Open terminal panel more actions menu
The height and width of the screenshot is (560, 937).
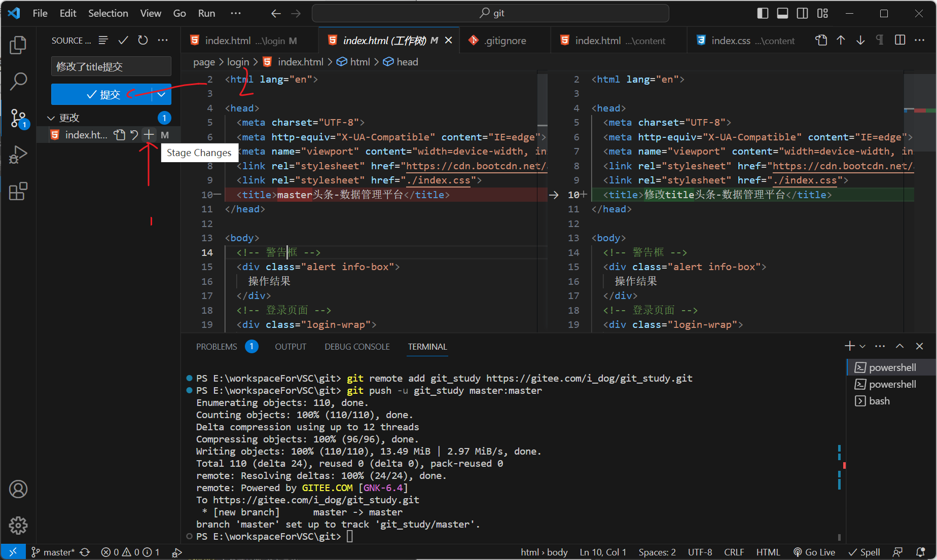click(x=880, y=346)
